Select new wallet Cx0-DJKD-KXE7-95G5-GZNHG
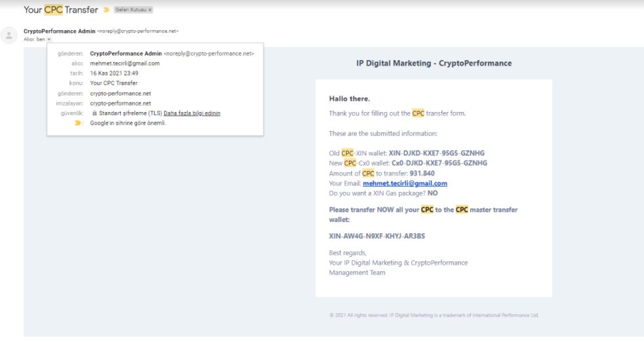This screenshot has height=342, width=644. point(439,163)
